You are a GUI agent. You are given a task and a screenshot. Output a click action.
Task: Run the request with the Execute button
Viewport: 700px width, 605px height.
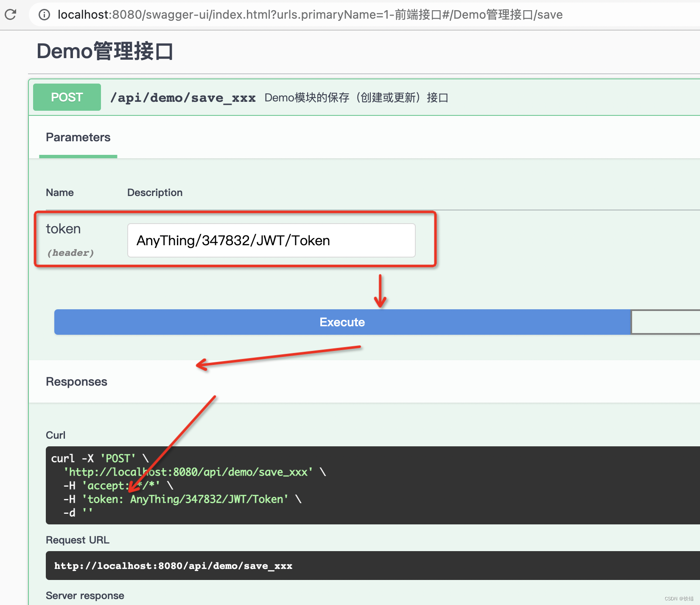coord(342,322)
